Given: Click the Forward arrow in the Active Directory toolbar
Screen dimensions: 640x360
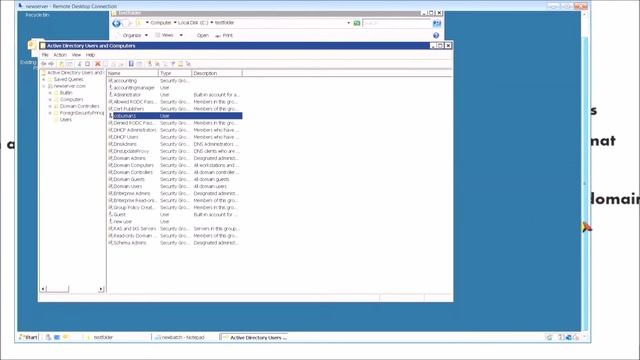Looking at the screenshot, I should (x=51, y=64).
